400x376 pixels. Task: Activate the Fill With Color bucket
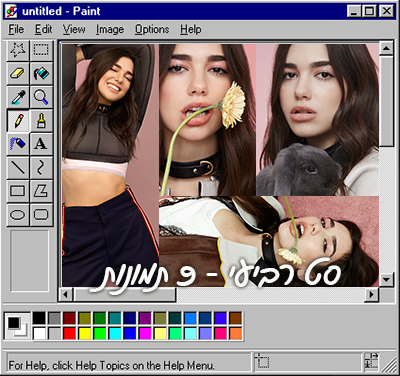click(x=41, y=73)
